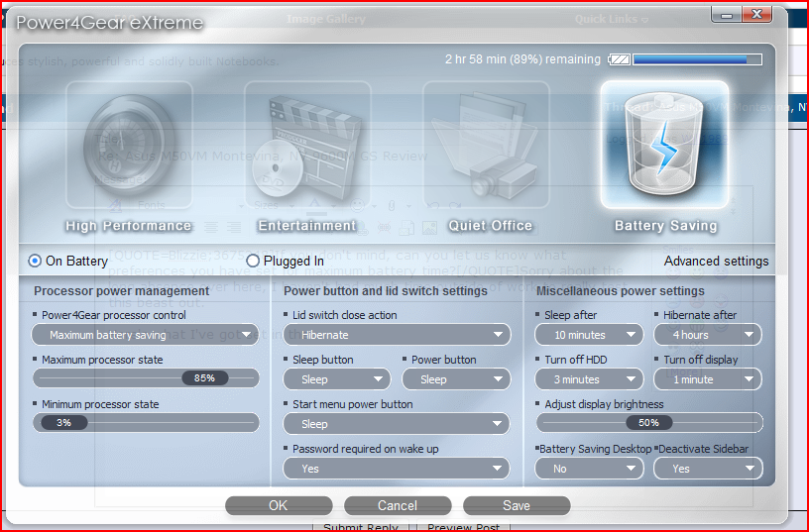Expand the Sleep after dropdown

[589, 335]
